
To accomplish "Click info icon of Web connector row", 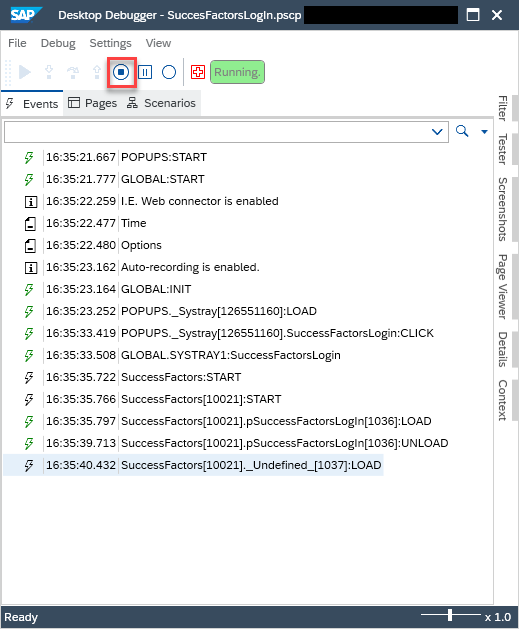I will point(30,201).
